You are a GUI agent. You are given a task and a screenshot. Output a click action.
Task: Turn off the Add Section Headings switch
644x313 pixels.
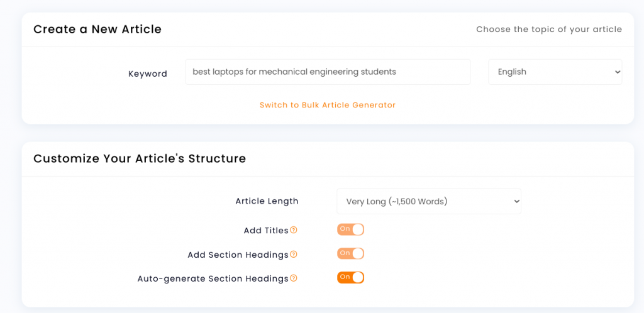click(x=351, y=253)
